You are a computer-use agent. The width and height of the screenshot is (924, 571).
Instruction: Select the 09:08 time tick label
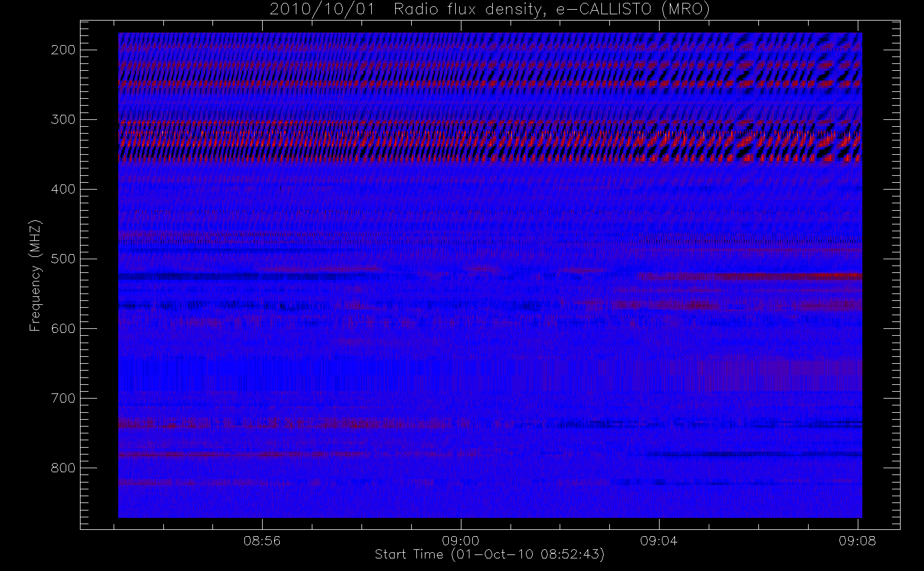858,541
